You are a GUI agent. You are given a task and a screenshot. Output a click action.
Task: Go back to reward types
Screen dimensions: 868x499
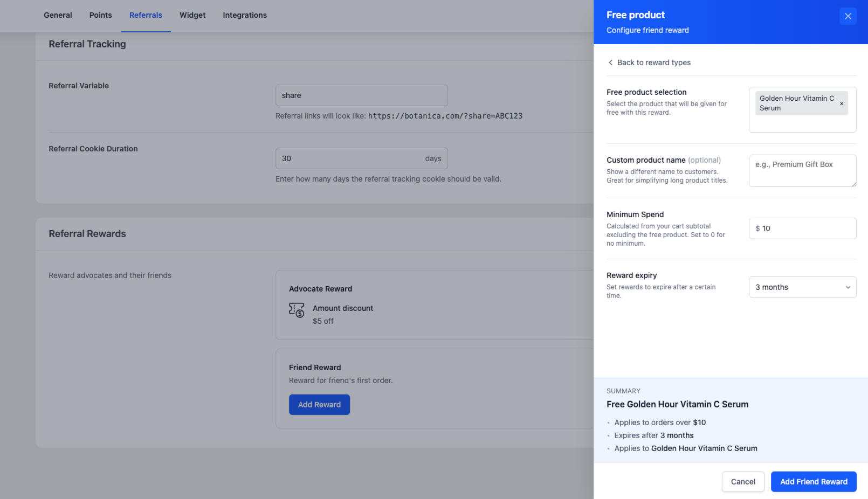653,63
